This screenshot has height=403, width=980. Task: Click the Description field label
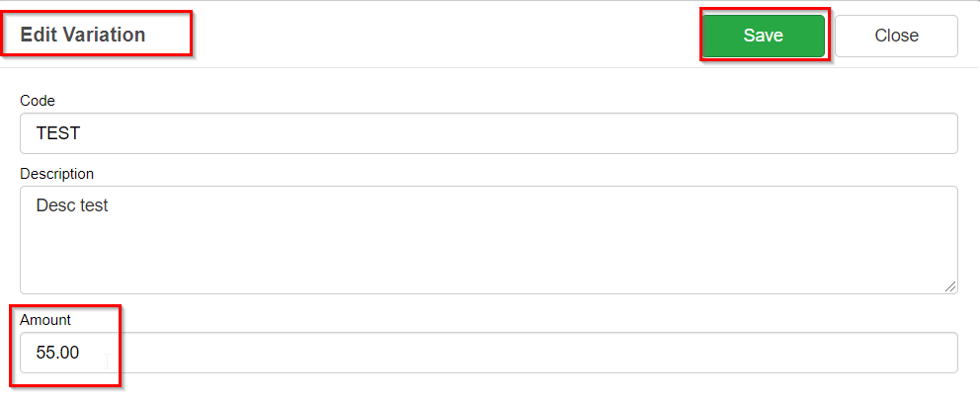pos(56,174)
